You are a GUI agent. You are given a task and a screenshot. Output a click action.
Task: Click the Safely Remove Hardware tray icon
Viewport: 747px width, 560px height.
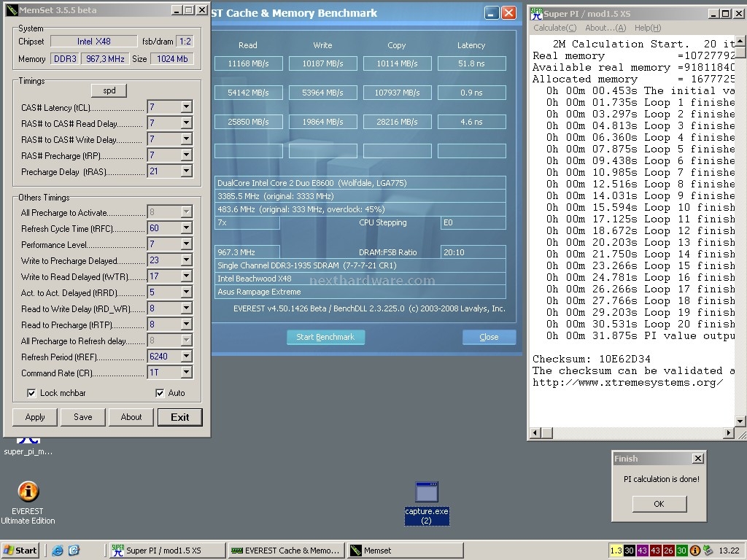(x=708, y=551)
